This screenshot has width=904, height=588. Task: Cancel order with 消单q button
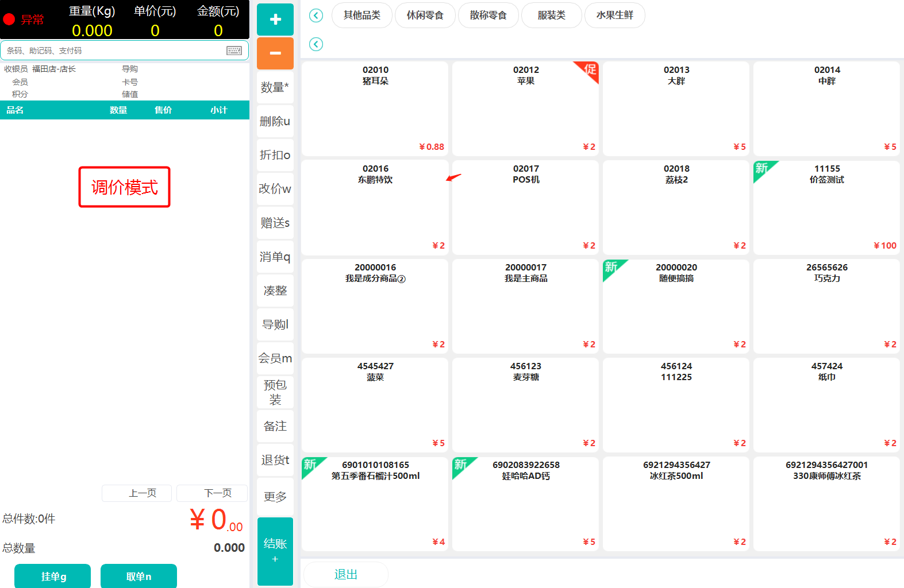click(x=275, y=257)
